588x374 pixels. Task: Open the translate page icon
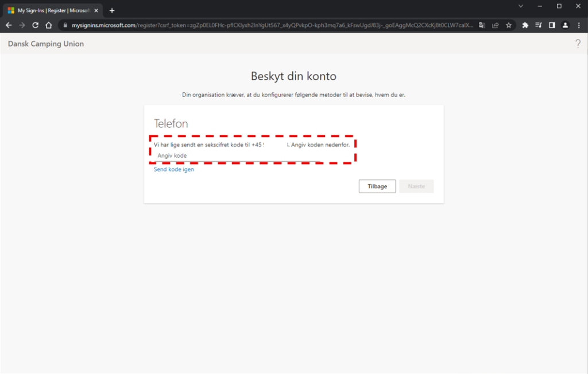(482, 25)
